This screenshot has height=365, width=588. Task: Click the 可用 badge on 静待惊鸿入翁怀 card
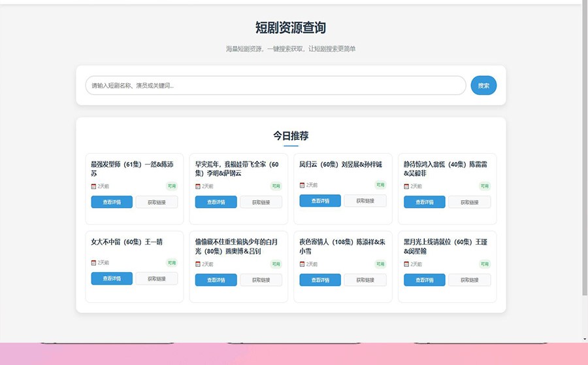coord(484,186)
